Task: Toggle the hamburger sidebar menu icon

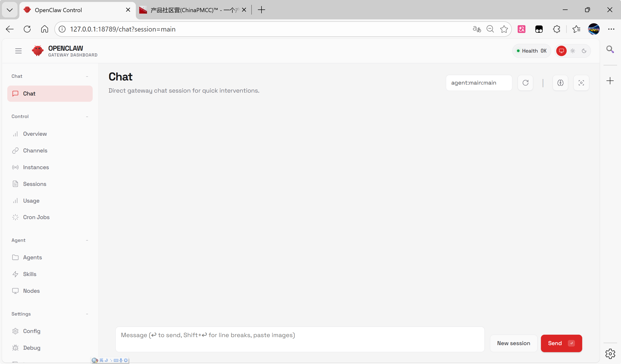Action: click(18, 51)
